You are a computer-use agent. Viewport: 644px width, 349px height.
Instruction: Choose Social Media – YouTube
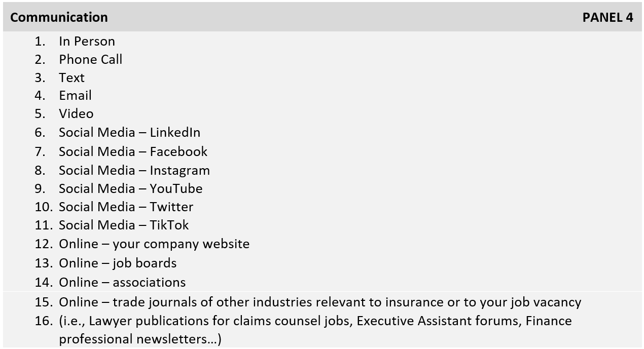coord(130,188)
